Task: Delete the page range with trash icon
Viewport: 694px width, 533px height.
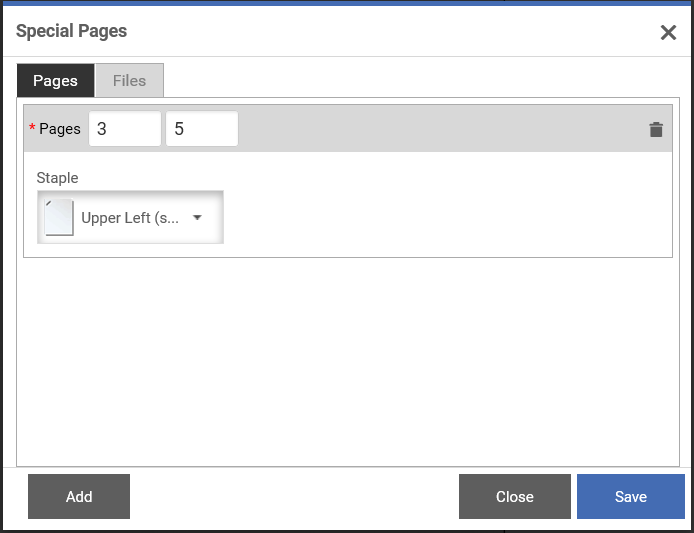Action: (656, 130)
